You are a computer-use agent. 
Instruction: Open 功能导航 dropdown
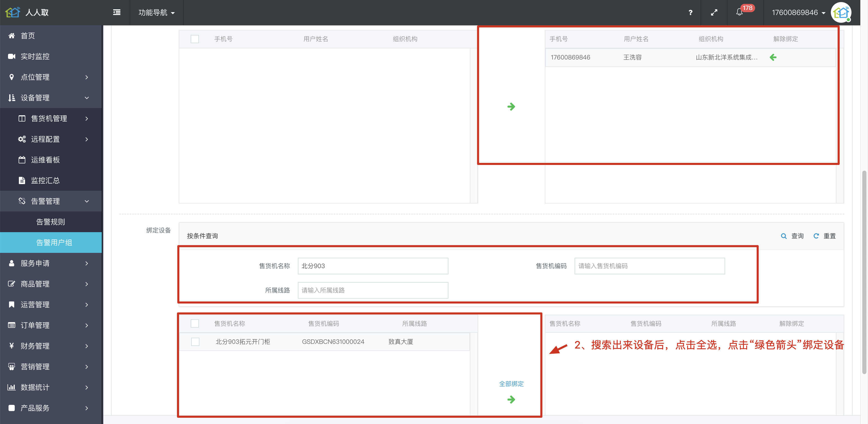157,12
